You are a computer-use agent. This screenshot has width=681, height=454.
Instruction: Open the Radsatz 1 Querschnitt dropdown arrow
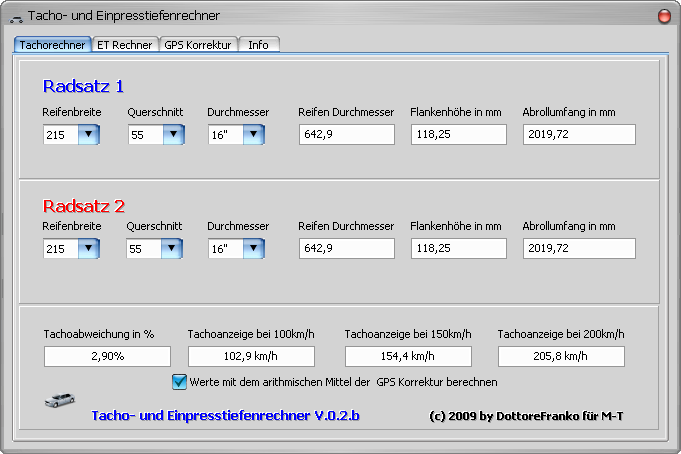pos(174,134)
